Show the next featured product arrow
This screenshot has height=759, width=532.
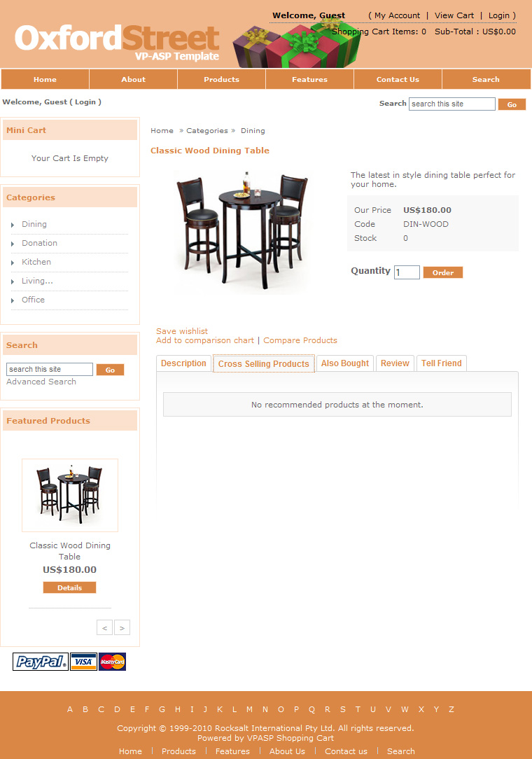[x=122, y=627]
